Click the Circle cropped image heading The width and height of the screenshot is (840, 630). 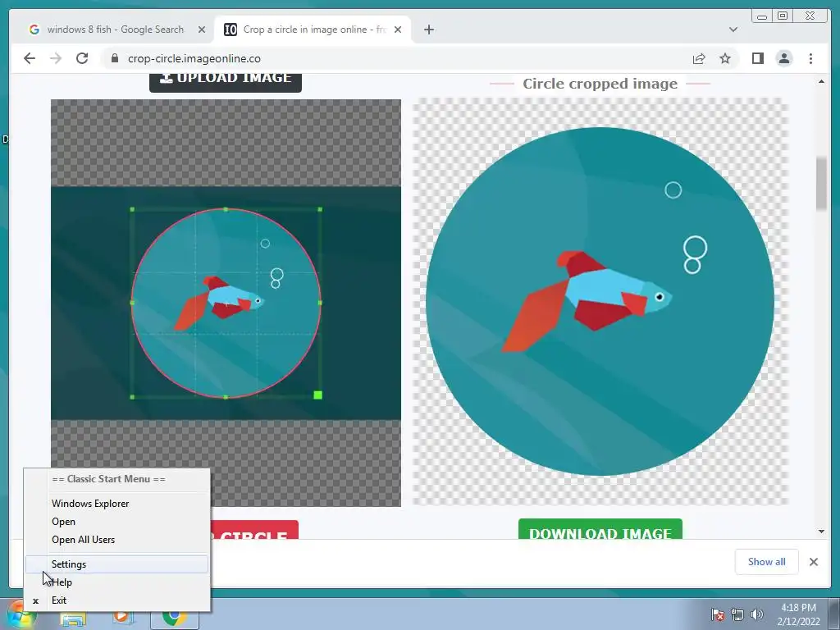tap(600, 84)
